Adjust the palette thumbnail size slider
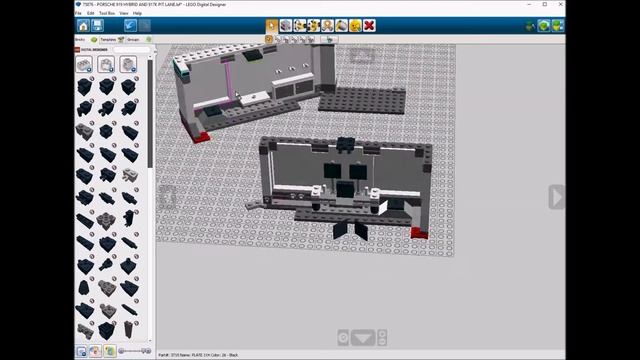Image resolution: width=640 pixels, height=360 pixels. click(x=134, y=351)
